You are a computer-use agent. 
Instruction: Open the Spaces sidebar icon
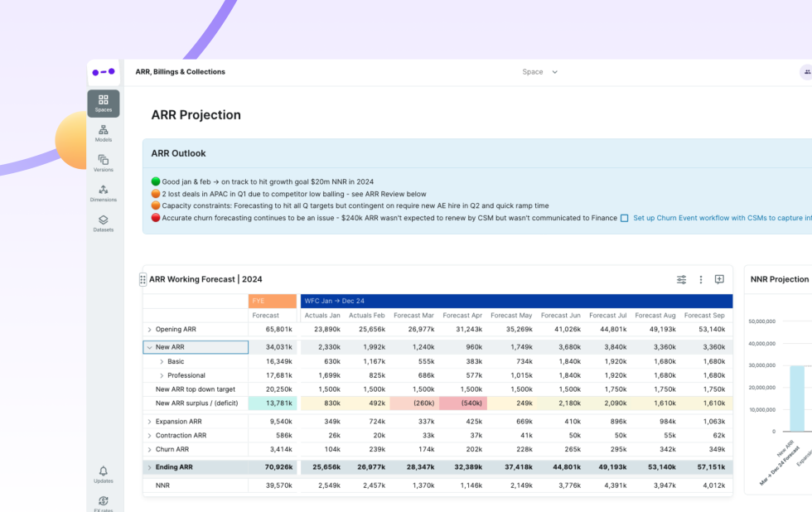103,103
